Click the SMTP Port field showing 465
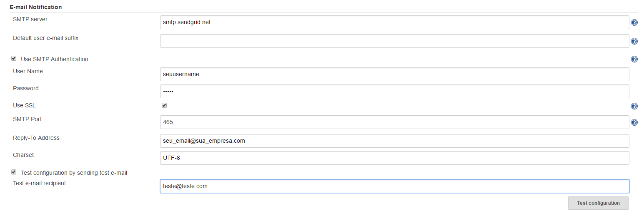Screen dimensions: 644x216 point(394,122)
